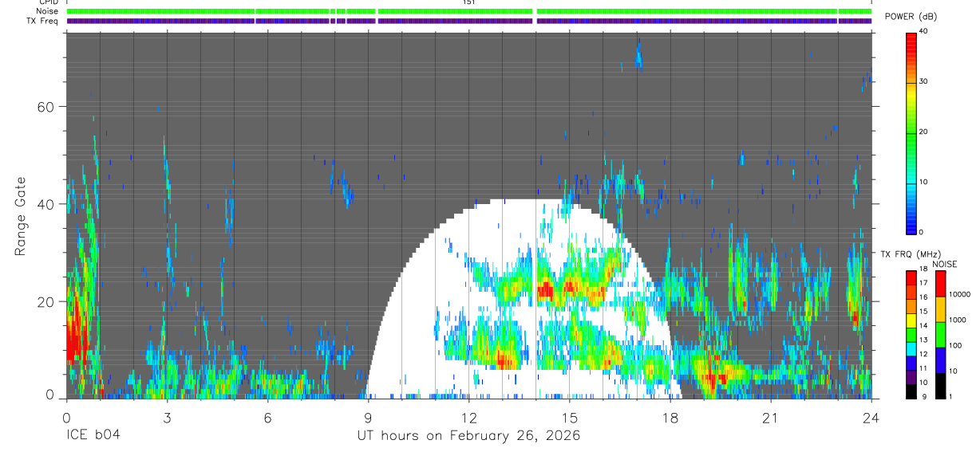Click the purple TX Freq status bar above the plot
This screenshot has height=452, width=980.
point(469,21)
